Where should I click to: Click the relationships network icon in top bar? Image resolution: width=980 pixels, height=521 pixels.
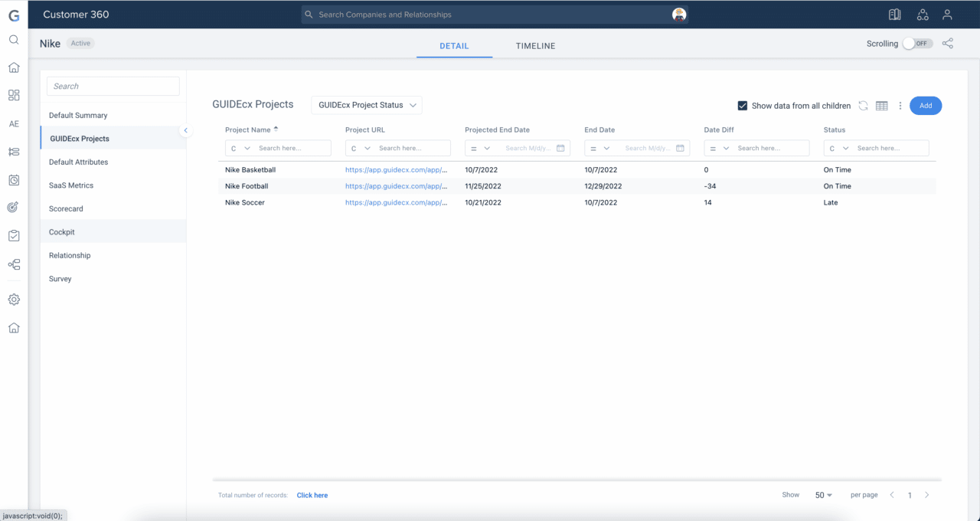[x=923, y=14]
